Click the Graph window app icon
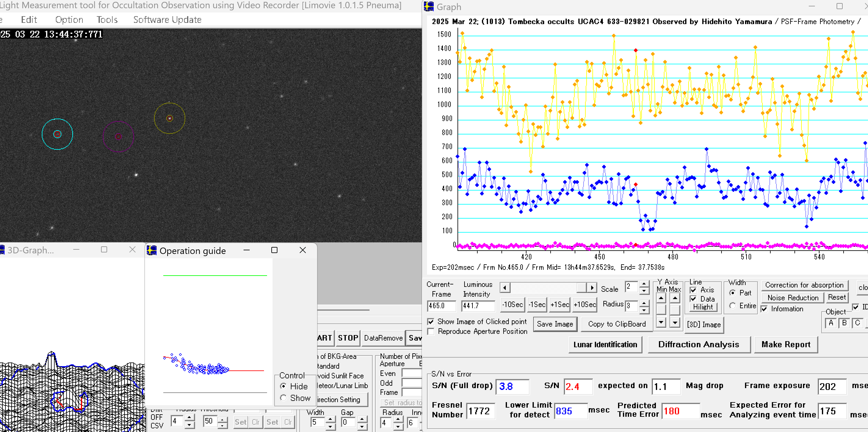The height and width of the screenshot is (432, 868). [x=429, y=6]
